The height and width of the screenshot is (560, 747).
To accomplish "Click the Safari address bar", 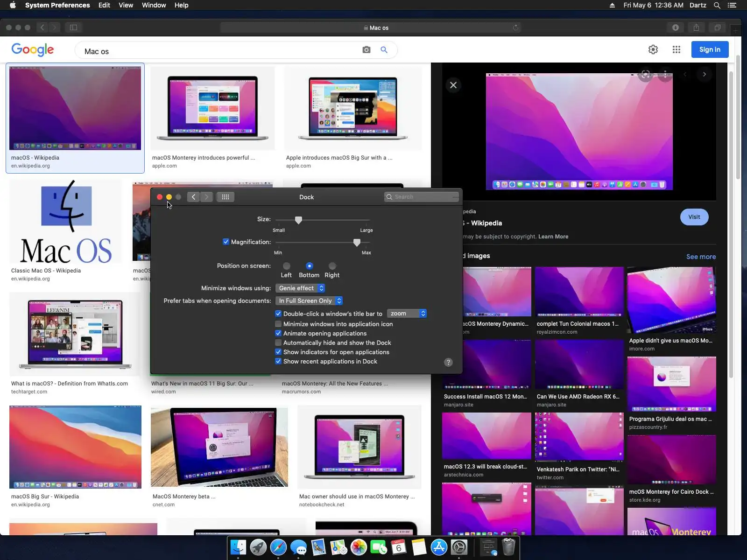I will click(371, 28).
